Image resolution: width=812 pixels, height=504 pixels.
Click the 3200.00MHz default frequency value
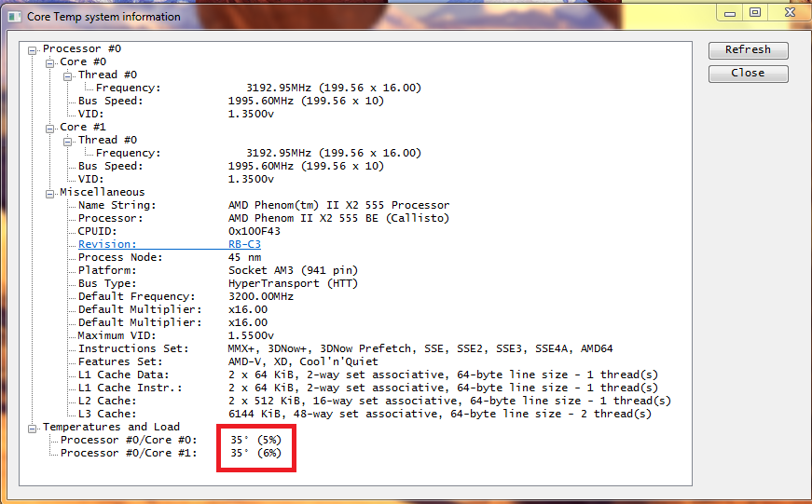coord(260,296)
